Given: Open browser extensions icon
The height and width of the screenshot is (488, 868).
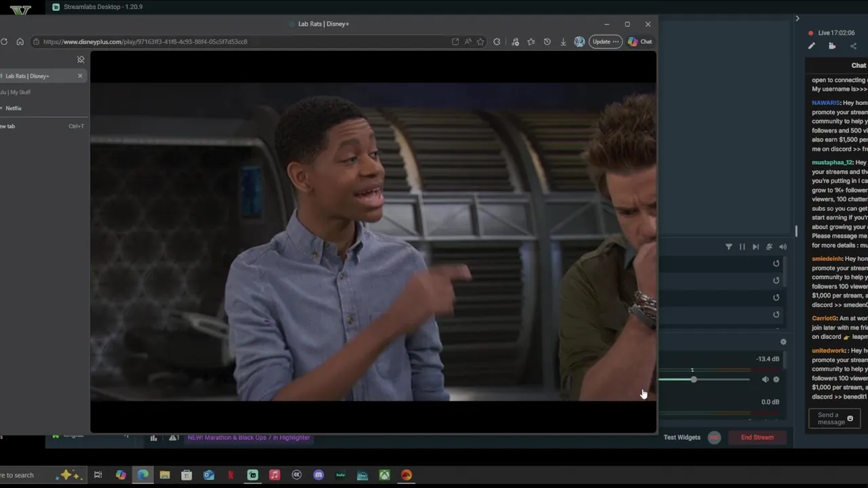Looking at the screenshot, I should 497,41.
